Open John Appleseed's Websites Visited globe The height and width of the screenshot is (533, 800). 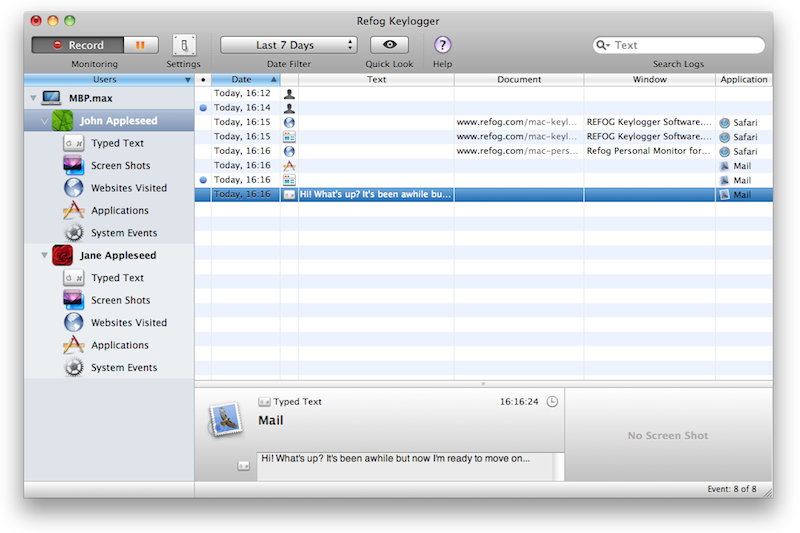click(73, 188)
